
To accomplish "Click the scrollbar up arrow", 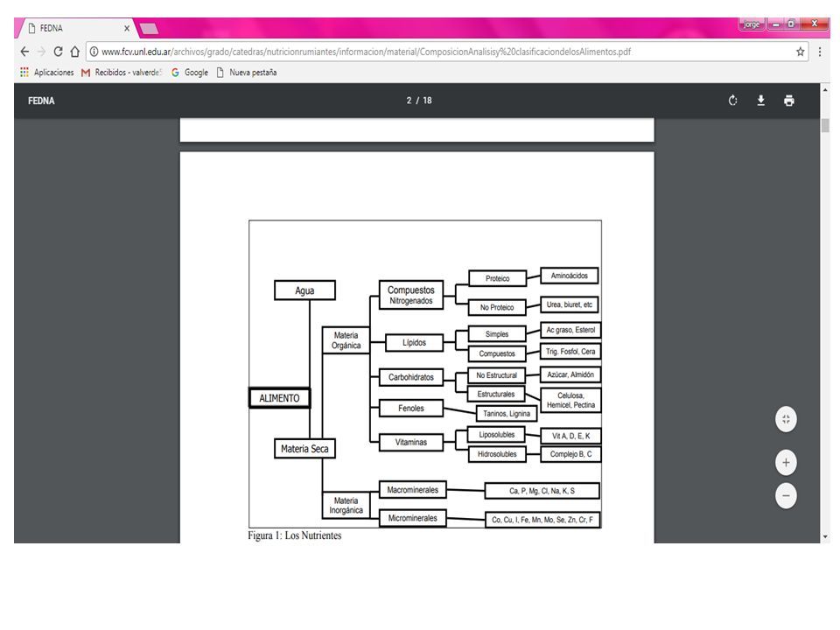I will (825, 90).
